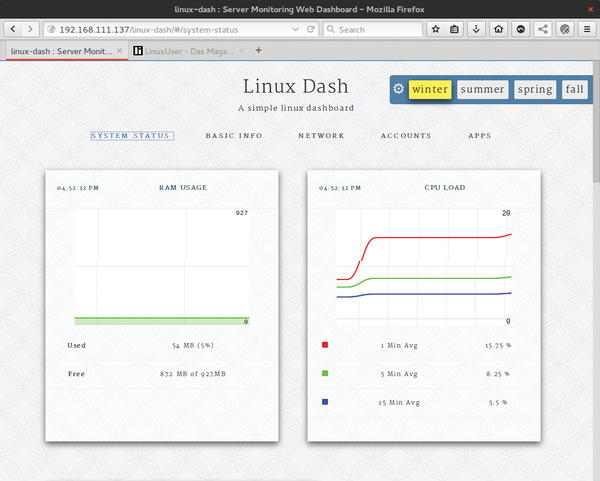The image size is (600, 481).
Task: Click the striped globe toolbar icon
Action: (565, 29)
